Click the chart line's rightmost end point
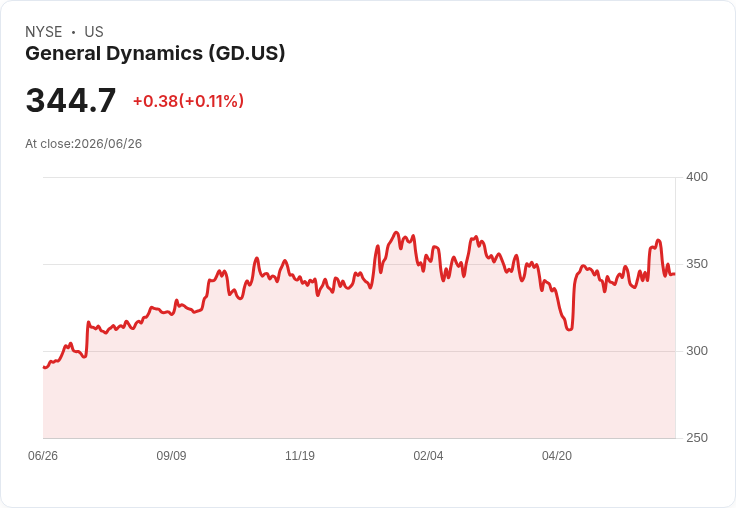736x508 pixels. (675, 274)
